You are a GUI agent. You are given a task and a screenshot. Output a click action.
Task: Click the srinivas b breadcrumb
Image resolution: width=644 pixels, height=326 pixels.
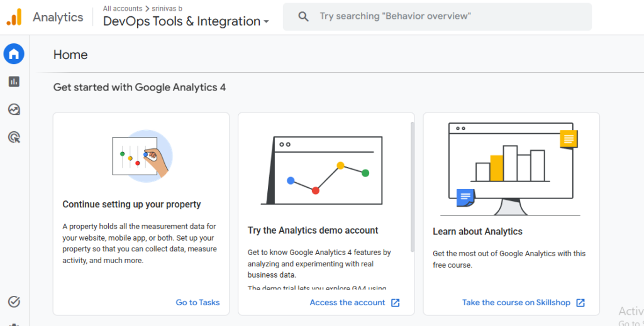click(x=167, y=8)
